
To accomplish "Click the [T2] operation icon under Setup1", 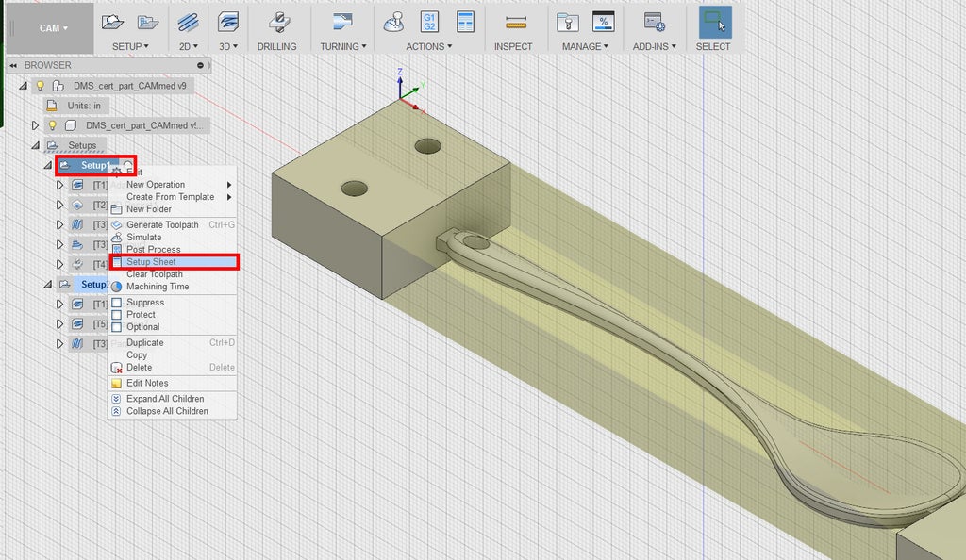I will pyautogui.click(x=77, y=205).
